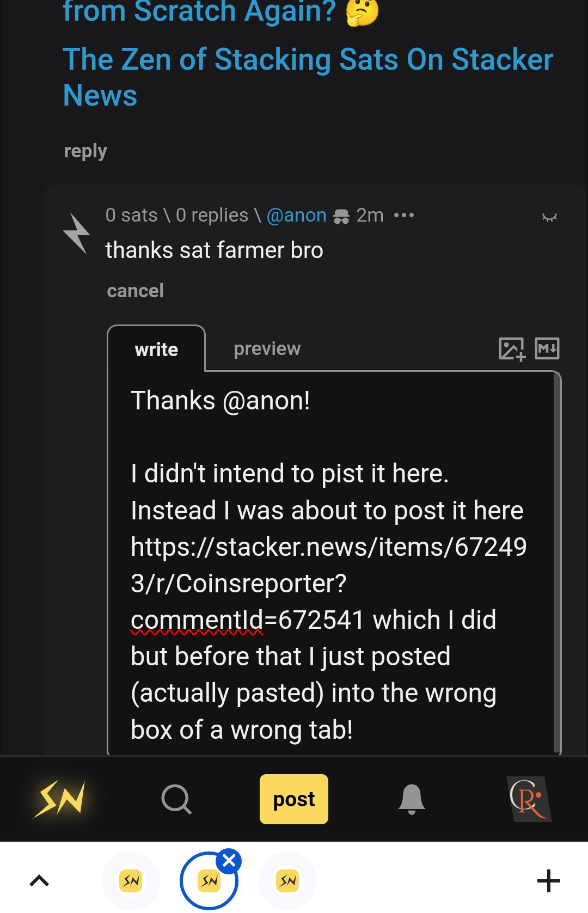The image size is (588, 913).
Task: Collapse the anon comment thread
Action: [x=549, y=217]
